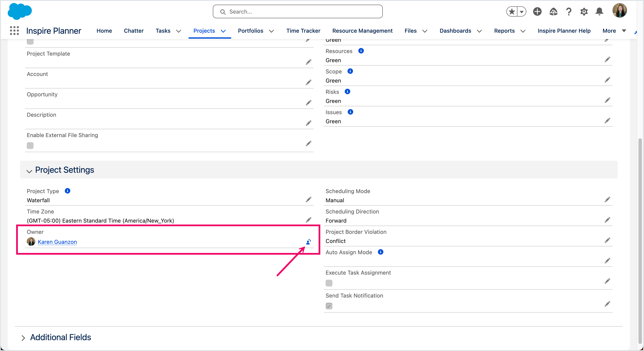
Task: Expand the Additional Fields section
Action: coord(23,338)
